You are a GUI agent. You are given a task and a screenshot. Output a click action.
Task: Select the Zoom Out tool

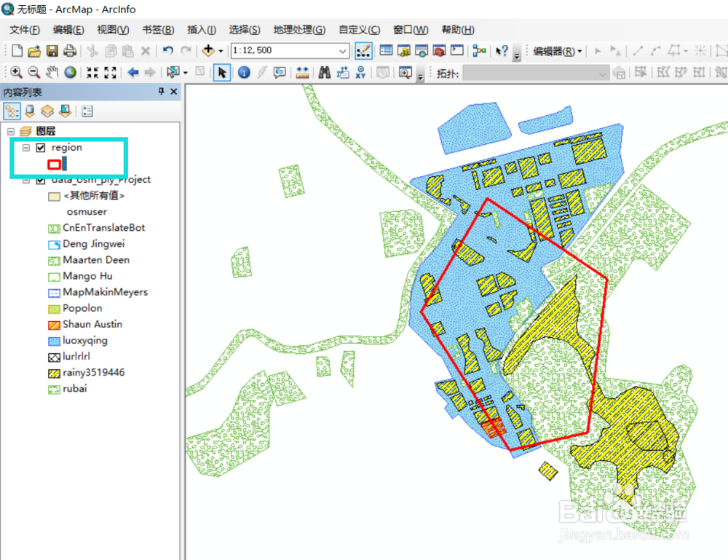[34, 72]
